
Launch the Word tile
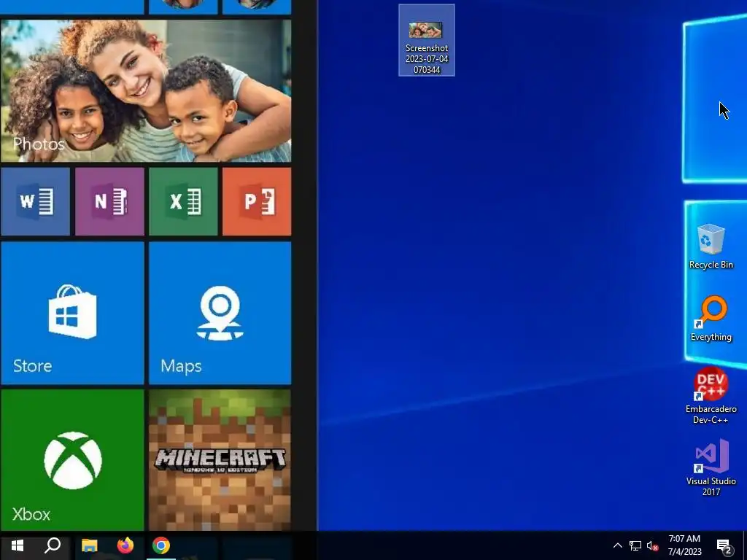tap(35, 201)
